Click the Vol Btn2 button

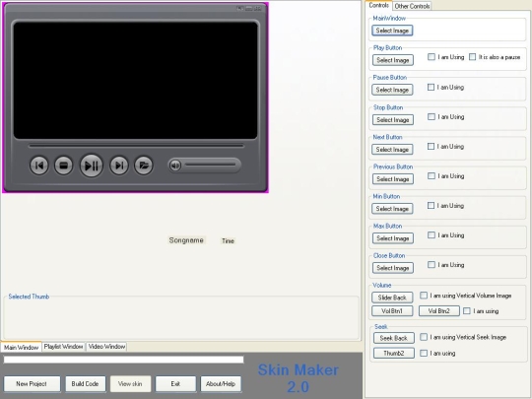click(439, 310)
